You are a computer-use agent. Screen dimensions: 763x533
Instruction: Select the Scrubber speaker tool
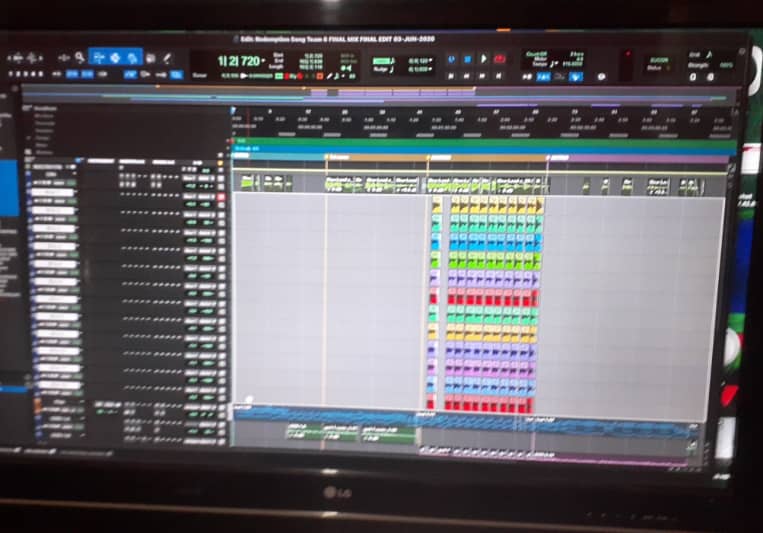(x=150, y=58)
